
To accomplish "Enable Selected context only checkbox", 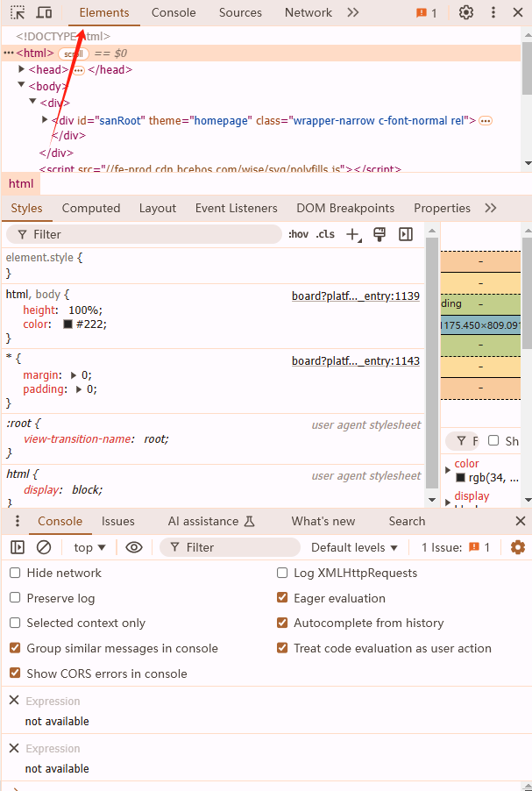I will [15, 623].
